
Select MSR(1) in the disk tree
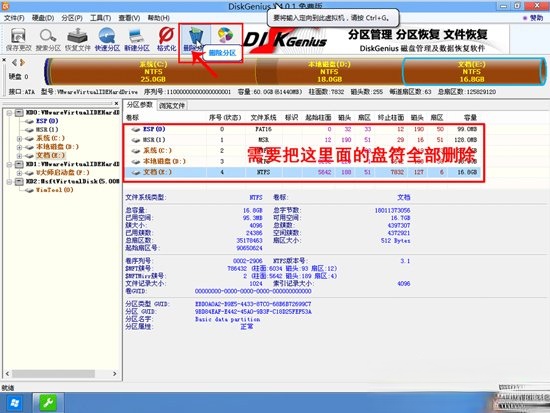click(47, 130)
